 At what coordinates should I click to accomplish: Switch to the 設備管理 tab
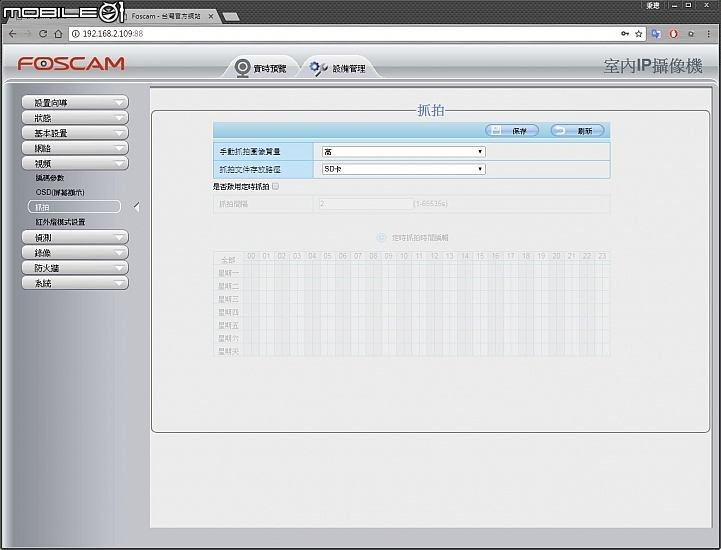[x=339, y=68]
